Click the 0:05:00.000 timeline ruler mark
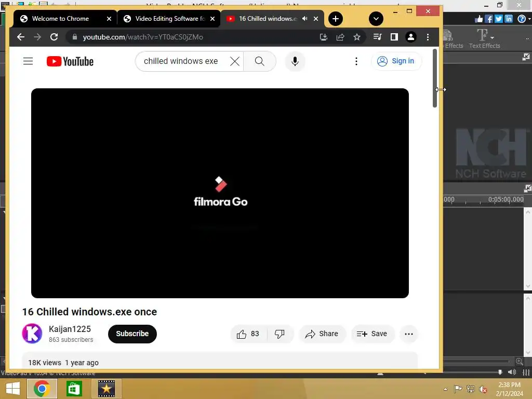Image resolution: width=532 pixels, height=399 pixels. 506,199
